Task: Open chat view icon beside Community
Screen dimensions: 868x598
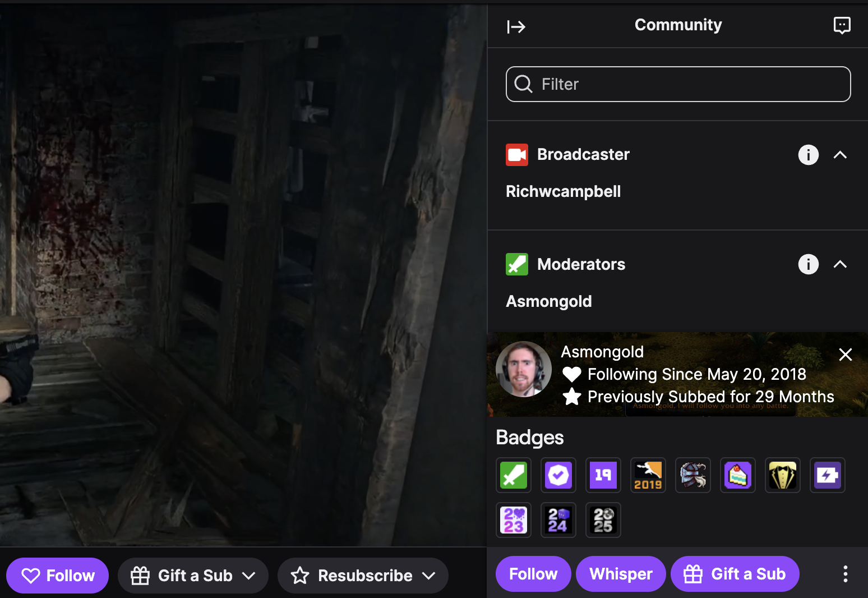Action: 842,25
